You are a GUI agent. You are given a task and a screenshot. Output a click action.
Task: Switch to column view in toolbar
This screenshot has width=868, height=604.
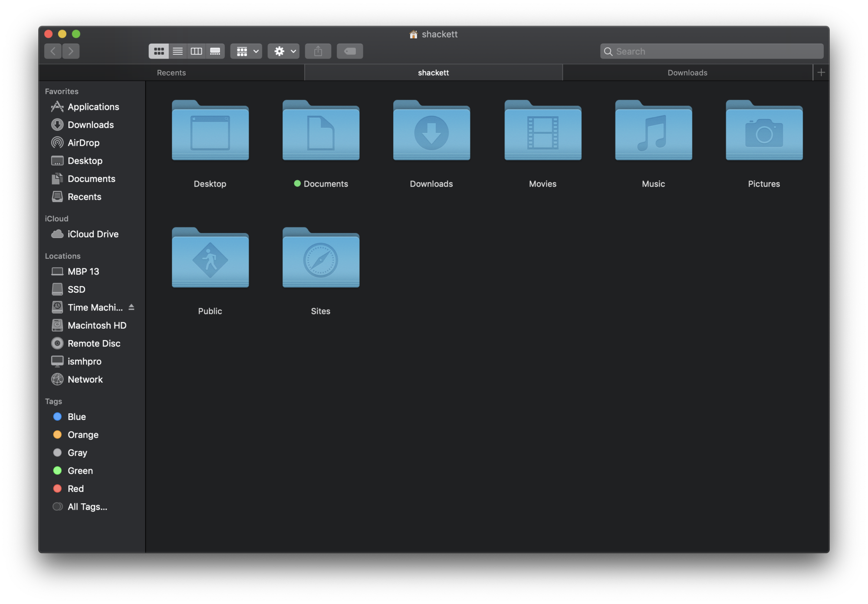196,51
